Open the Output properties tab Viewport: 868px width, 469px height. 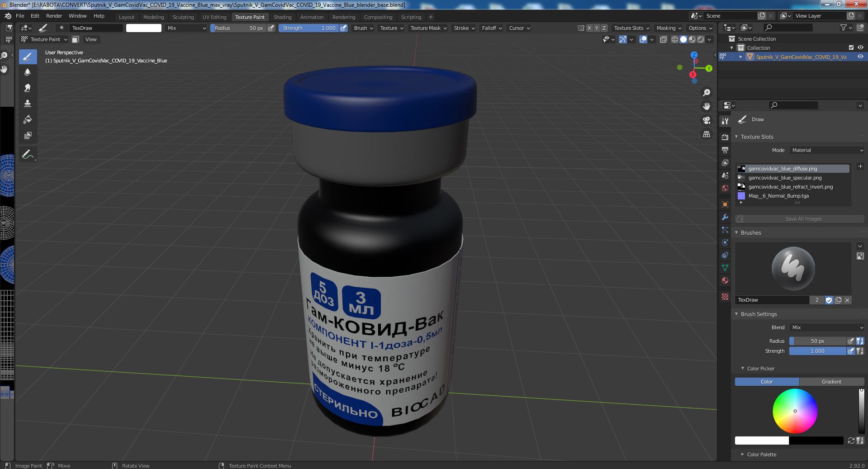coord(725,150)
